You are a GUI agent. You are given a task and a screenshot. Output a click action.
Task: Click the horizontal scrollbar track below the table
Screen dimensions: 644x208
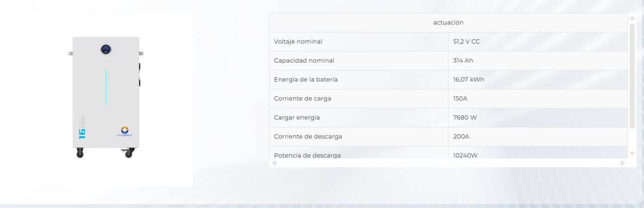[x=448, y=163]
